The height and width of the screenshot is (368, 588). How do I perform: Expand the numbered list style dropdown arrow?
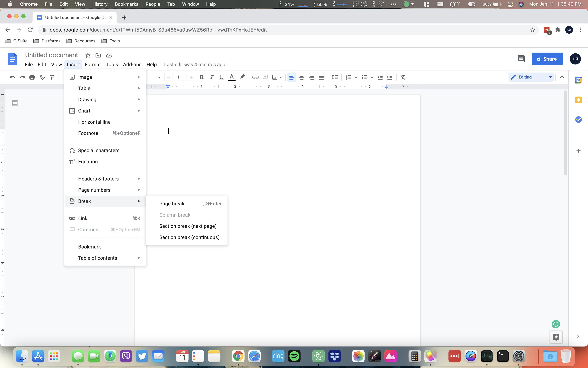coord(356,77)
